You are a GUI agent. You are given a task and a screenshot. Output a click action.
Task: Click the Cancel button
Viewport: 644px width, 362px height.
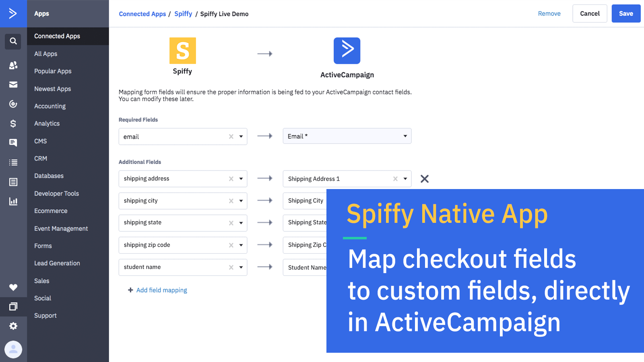pyautogui.click(x=590, y=14)
